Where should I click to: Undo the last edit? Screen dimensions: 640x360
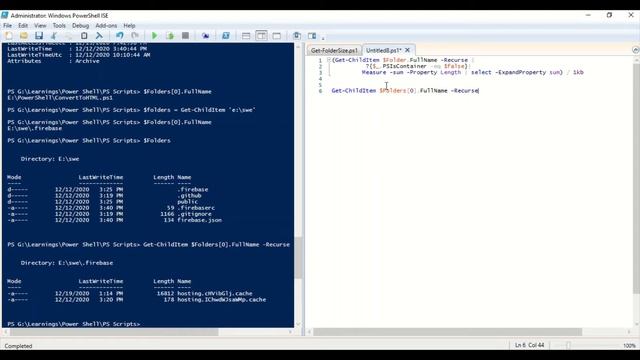(120, 36)
